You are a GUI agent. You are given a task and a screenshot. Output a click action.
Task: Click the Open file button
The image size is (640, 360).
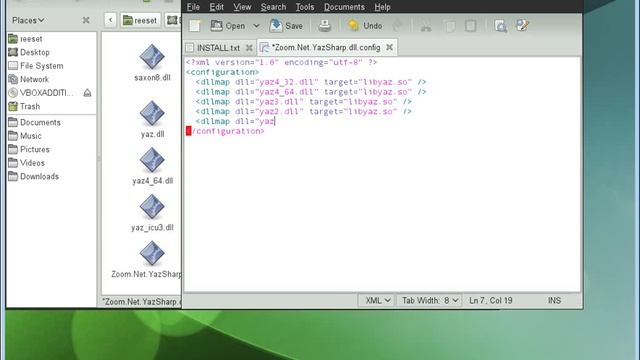coord(228,26)
